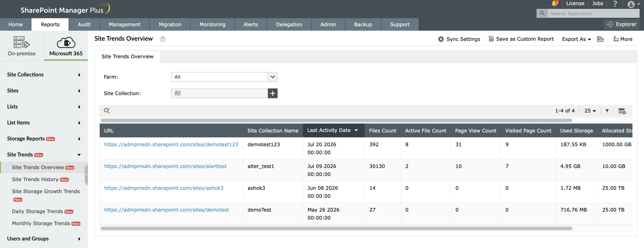Open the Management tab
644x248 pixels.
pos(124,24)
